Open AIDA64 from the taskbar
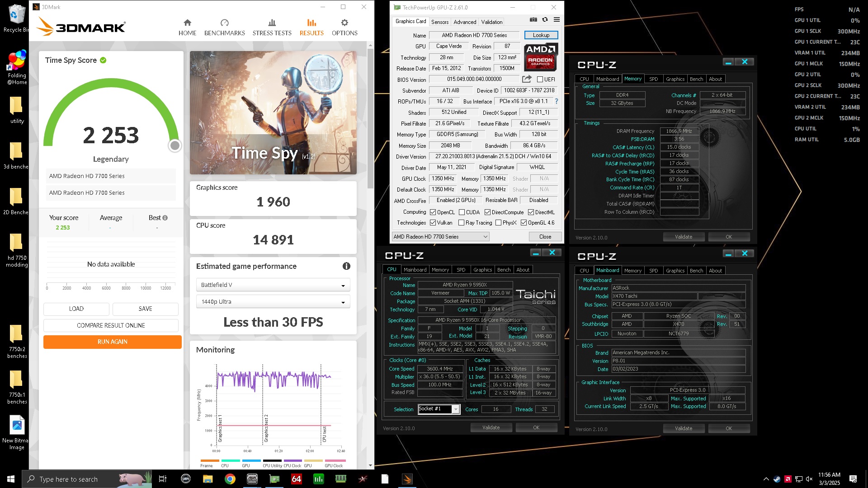 297,479
